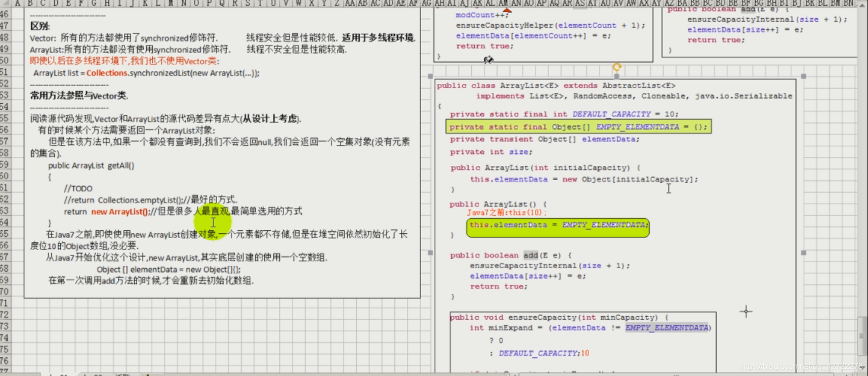Click the red text 'new ArrayList();'
The image size is (868, 376).
(120, 212)
